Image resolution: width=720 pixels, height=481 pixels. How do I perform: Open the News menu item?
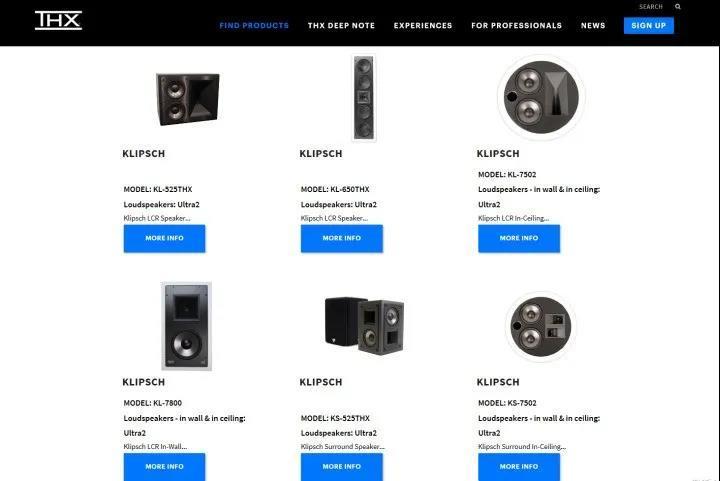coord(593,26)
